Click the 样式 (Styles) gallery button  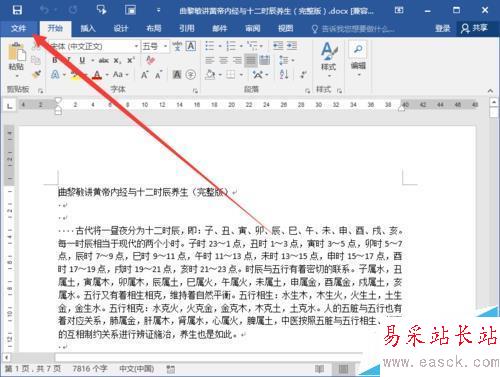(329, 60)
